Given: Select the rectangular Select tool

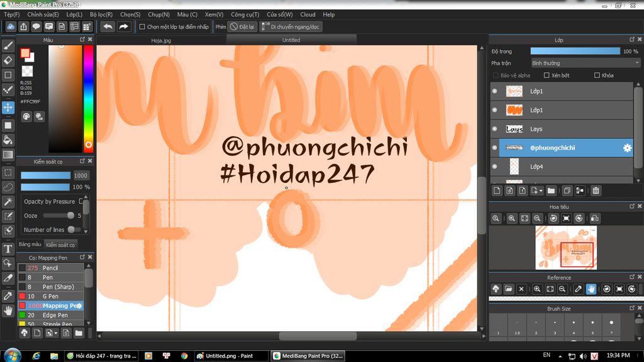Looking at the screenshot, I should (8, 173).
